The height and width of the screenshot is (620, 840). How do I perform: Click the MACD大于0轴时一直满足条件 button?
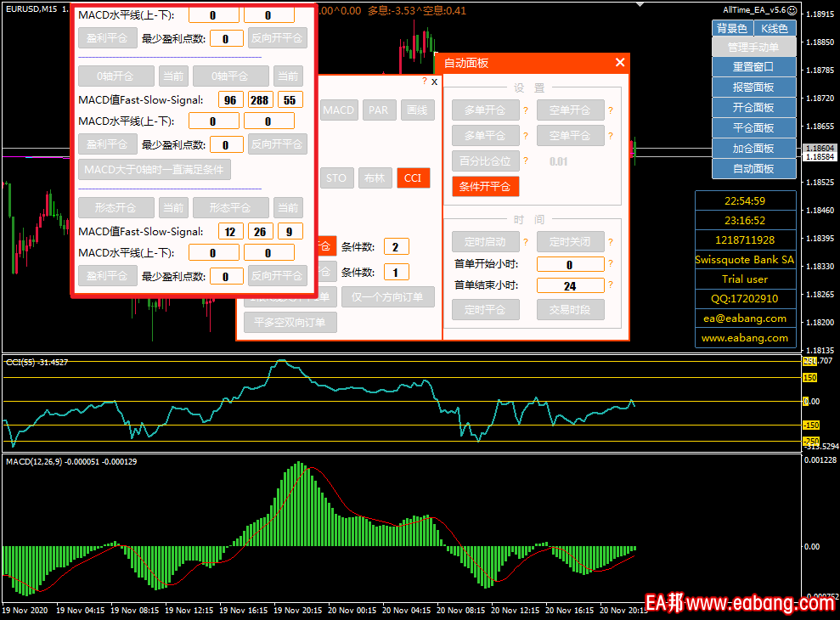[x=154, y=170]
